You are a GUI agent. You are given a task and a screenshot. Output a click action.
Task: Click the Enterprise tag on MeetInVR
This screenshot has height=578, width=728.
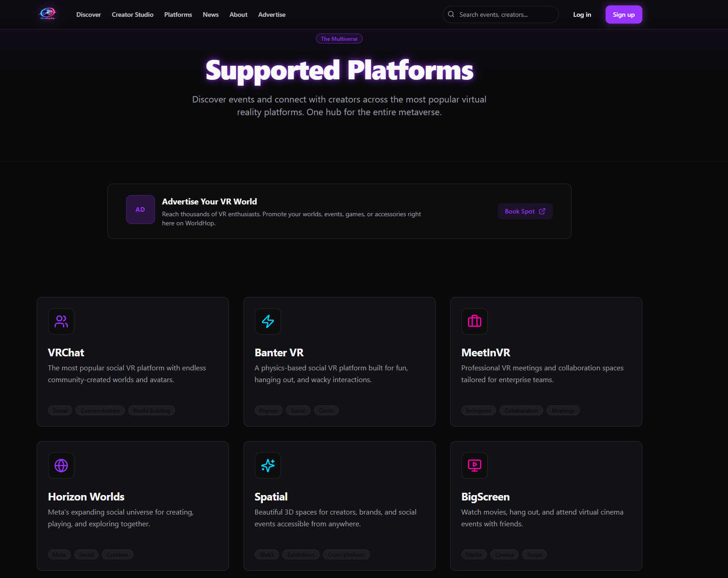(x=479, y=410)
